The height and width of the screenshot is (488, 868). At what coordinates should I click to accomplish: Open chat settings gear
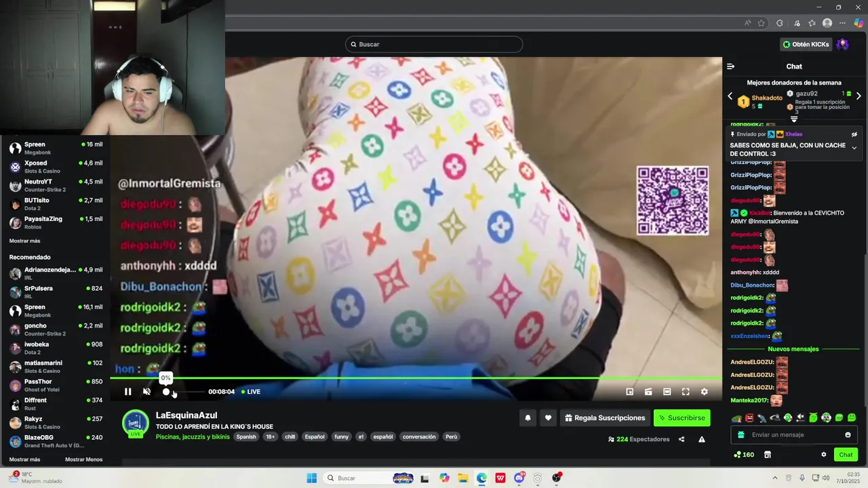click(824, 455)
